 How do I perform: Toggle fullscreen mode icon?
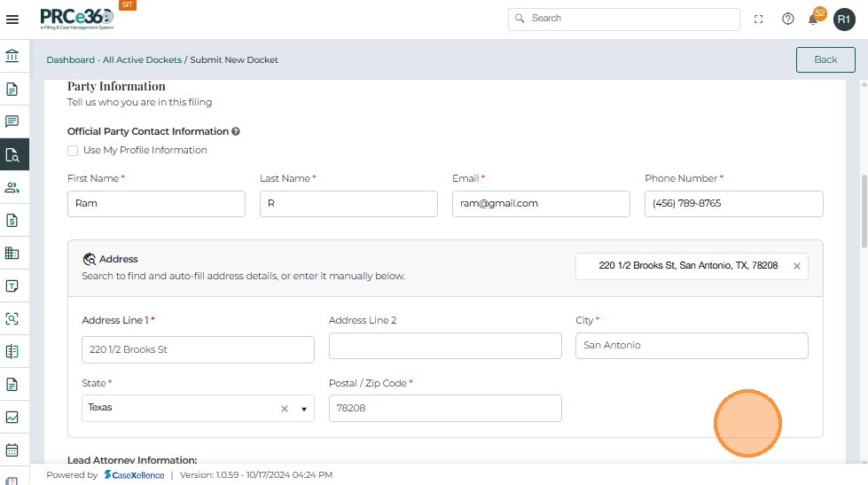(759, 19)
